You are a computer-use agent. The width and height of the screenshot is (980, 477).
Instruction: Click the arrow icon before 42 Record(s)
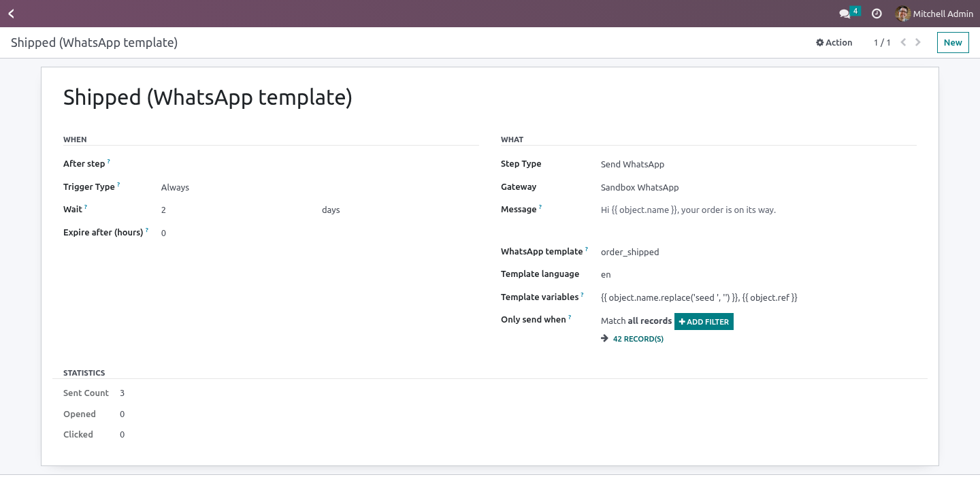coord(604,338)
